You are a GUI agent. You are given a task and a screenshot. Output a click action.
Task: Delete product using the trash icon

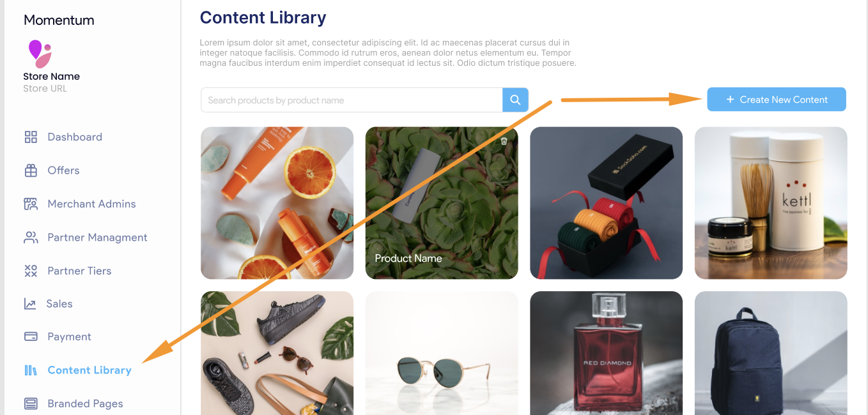[504, 141]
